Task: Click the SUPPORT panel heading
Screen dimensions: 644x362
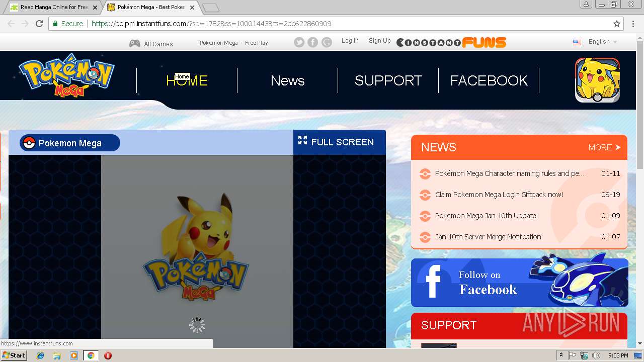Action: [449, 325]
